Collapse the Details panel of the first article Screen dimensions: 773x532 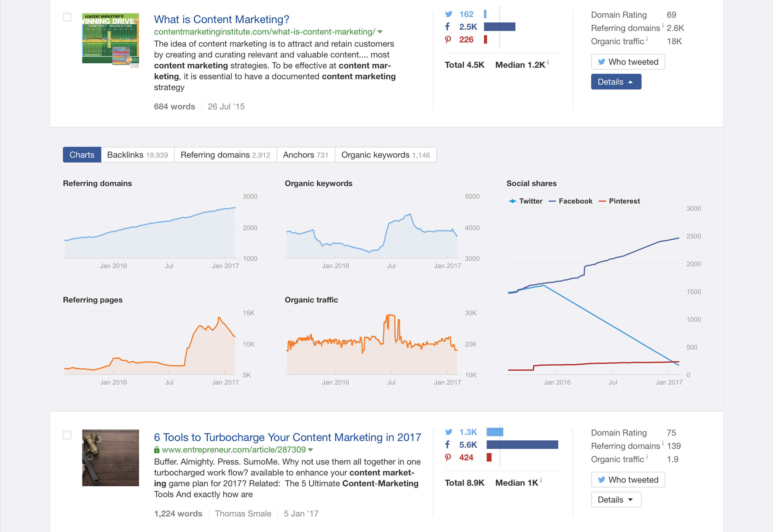tap(616, 82)
